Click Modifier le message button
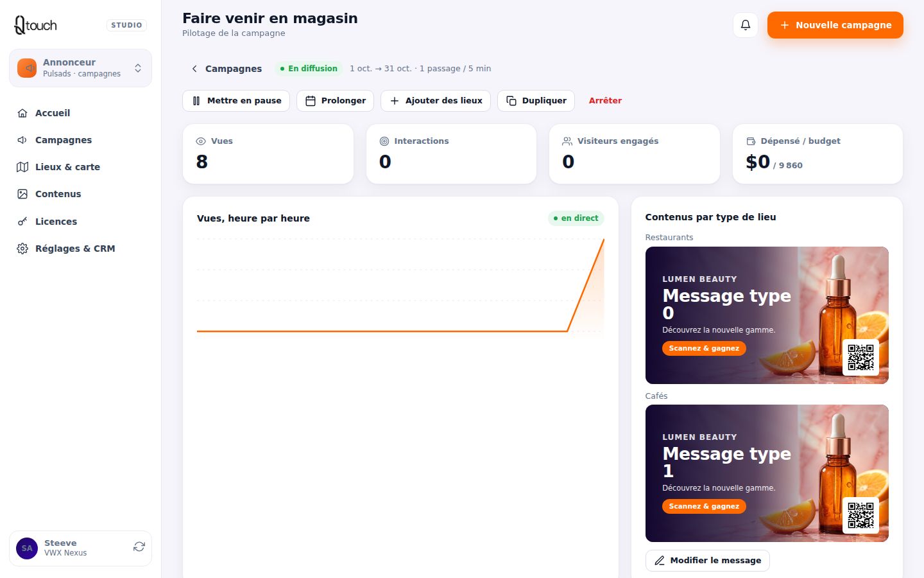 [707, 561]
